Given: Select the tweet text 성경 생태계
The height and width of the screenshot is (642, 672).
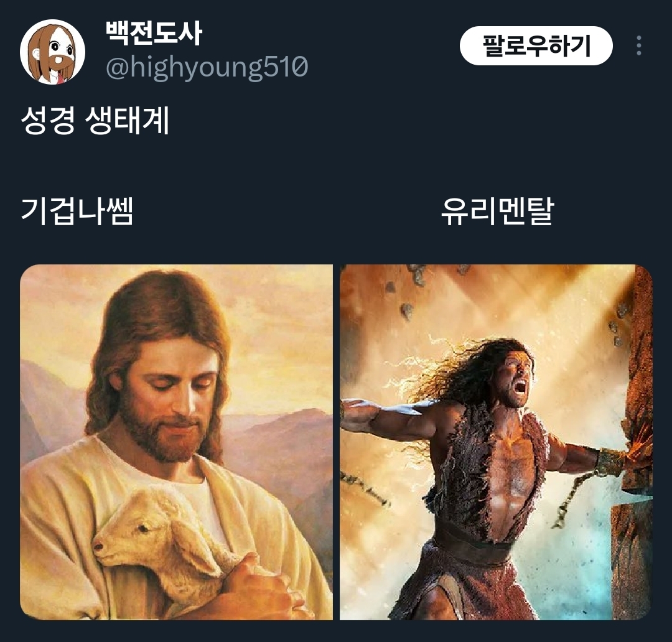Looking at the screenshot, I should point(95,121).
